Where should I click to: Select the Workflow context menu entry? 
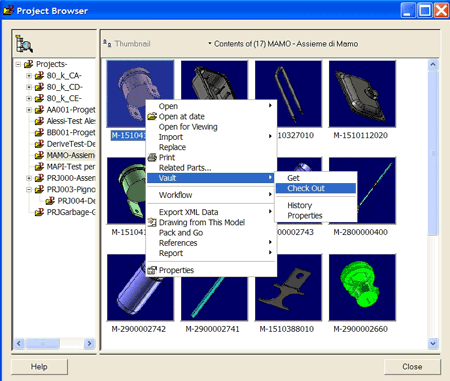tap(211, 195)
